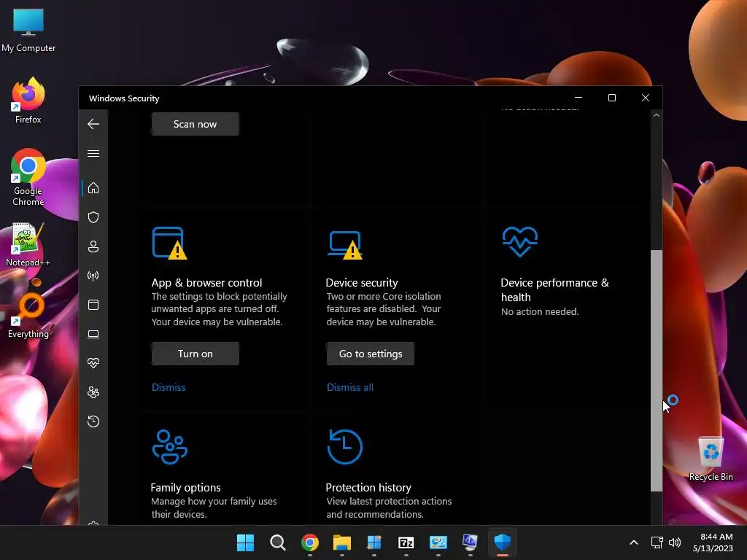Open the volume speaker tray icon
Screen dimensions: 747x560
coord(675,542)
